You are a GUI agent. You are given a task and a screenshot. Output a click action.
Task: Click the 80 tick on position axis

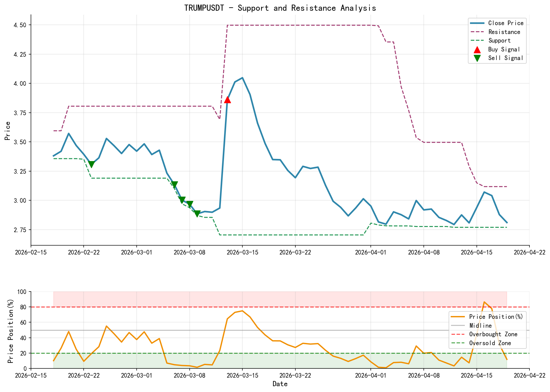[24, 307]
